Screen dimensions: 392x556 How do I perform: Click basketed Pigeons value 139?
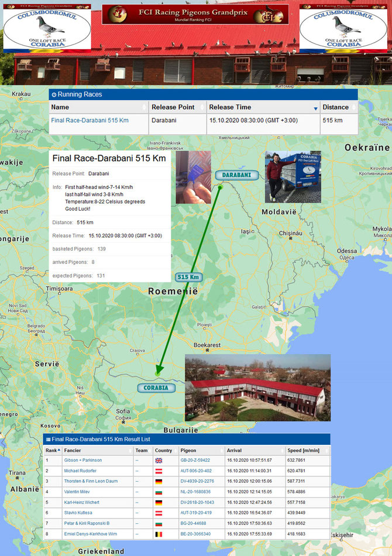pyautogui.click(x=102, y=249)
